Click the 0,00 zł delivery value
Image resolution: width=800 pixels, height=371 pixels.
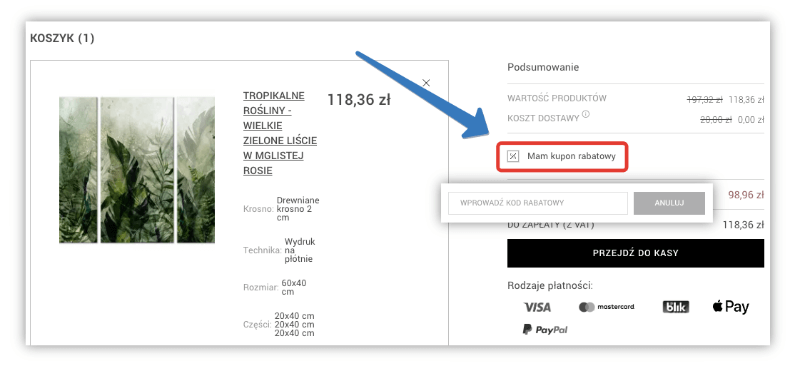point(751,120)
